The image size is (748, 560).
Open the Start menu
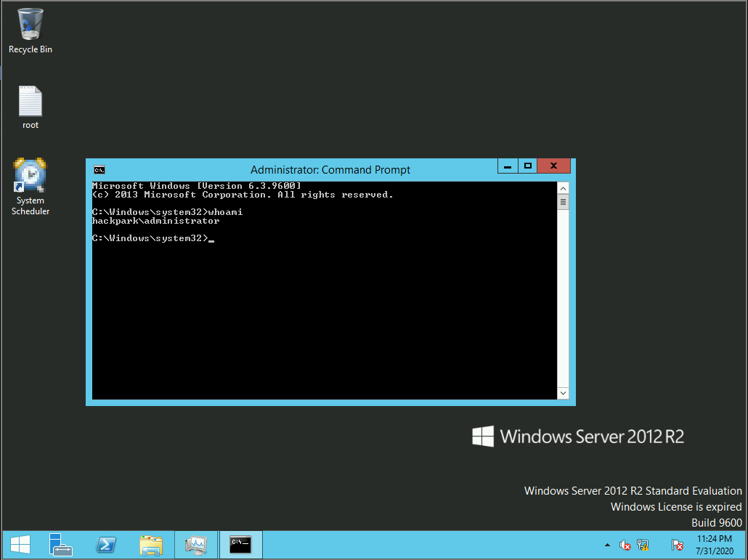click(18, 545)
